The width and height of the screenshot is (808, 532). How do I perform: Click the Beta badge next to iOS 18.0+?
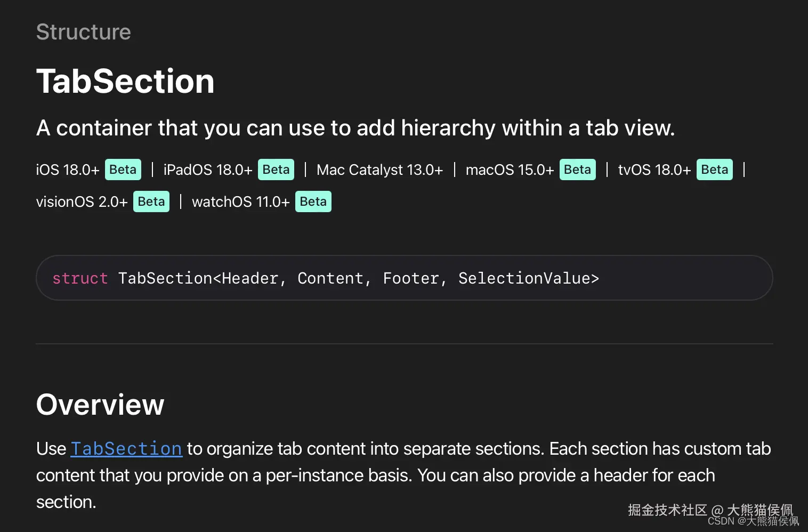pos(123,170)
